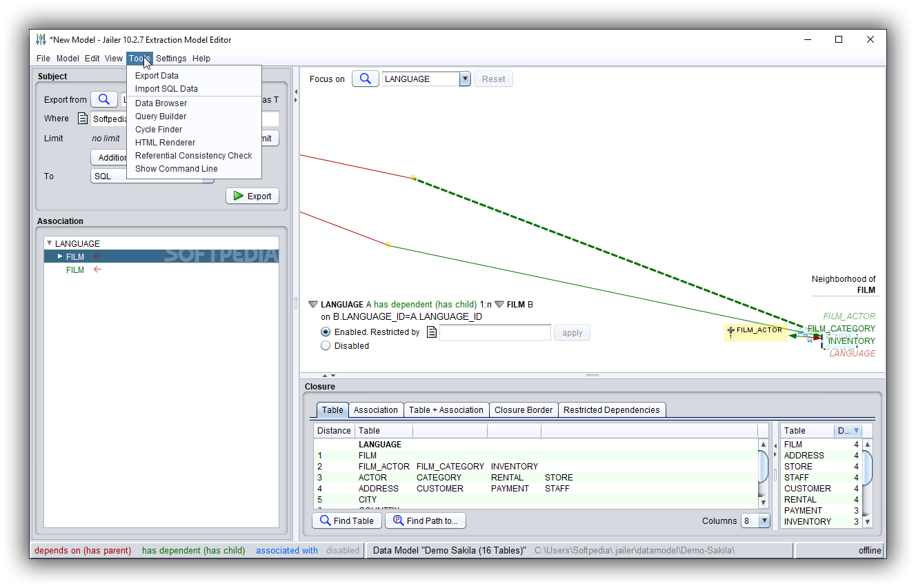The image size is (916, 588).
Task: Click PAYMENT row in right table list
Action: pyautogui.click(x=822, y=511)
